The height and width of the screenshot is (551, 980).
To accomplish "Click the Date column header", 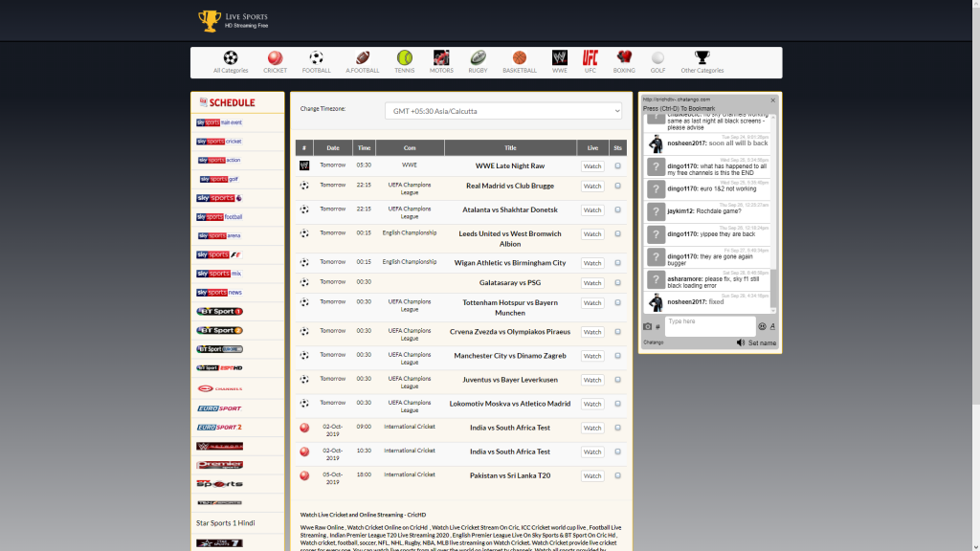I will [332, 148].
